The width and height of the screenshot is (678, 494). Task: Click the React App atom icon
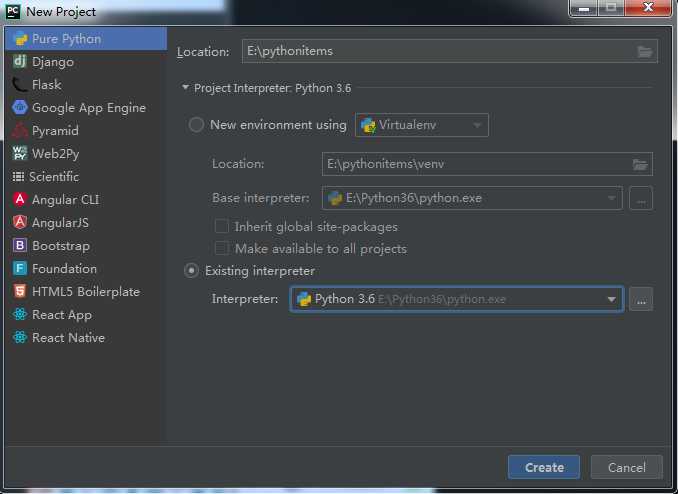tap(20, 314)
